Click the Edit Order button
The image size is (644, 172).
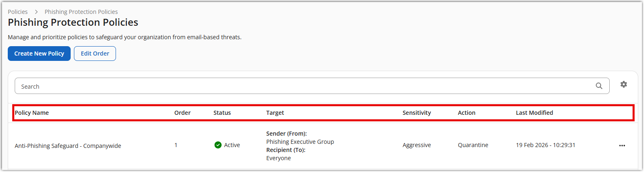click(x=95, y=54)
